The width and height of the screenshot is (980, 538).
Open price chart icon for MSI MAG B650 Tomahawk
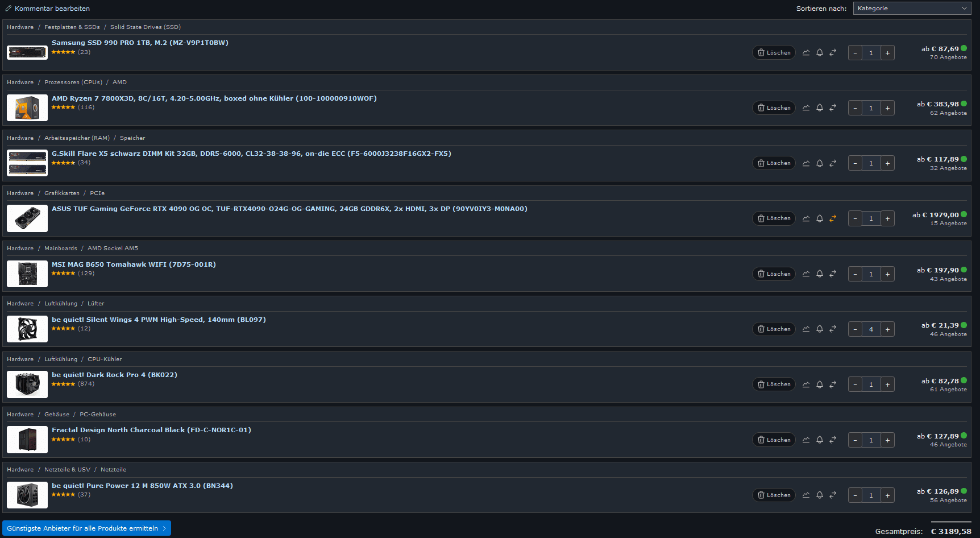click(x=806, y=274)
